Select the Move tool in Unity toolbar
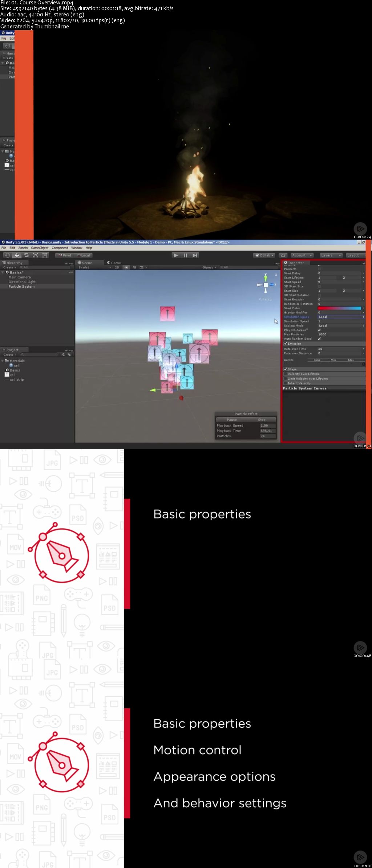This screenshot has height=868, width=372. click(17, 255)
